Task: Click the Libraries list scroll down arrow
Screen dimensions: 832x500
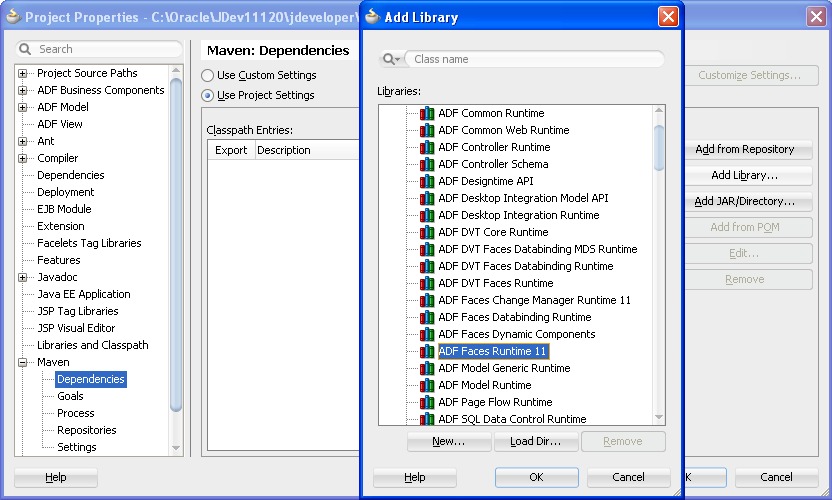Action: click(x=659, y=418)
